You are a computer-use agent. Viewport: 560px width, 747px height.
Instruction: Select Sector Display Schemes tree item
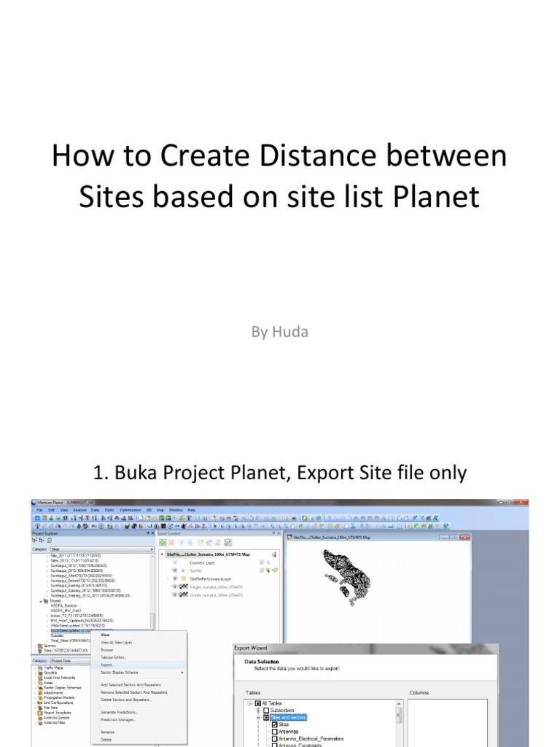point(63,688)
